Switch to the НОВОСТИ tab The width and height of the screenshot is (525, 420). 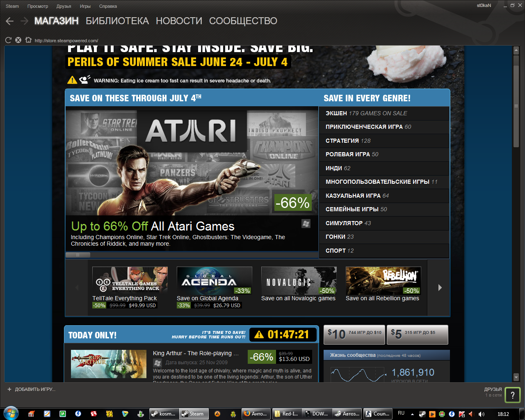click(179, 21)
